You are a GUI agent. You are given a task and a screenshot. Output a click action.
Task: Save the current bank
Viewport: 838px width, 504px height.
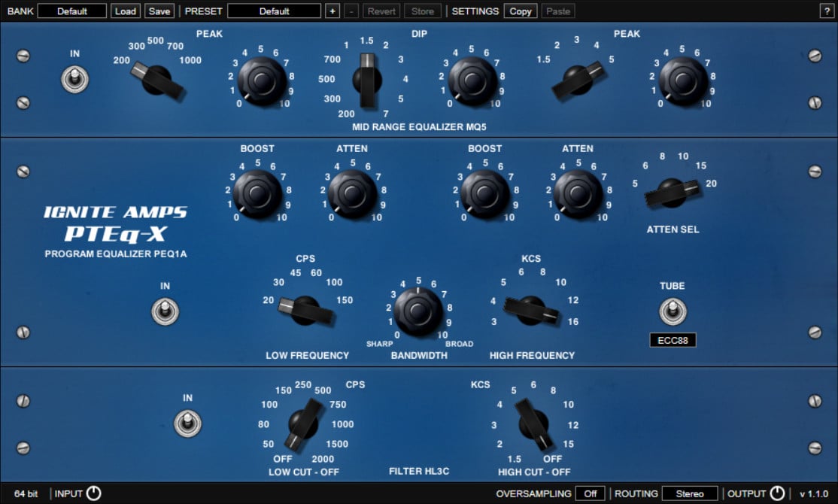[x=159, y=11]
